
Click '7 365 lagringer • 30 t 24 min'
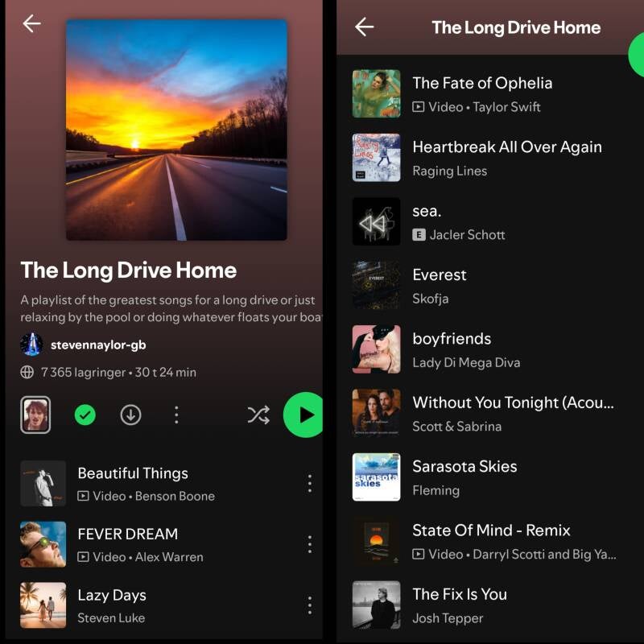[x=118, y=372]
